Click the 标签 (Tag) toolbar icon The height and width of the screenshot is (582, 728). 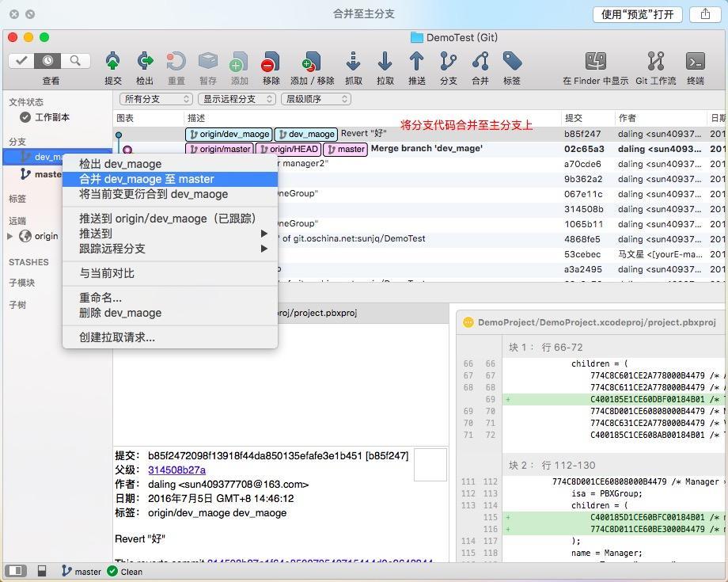[x=512, y=62]
